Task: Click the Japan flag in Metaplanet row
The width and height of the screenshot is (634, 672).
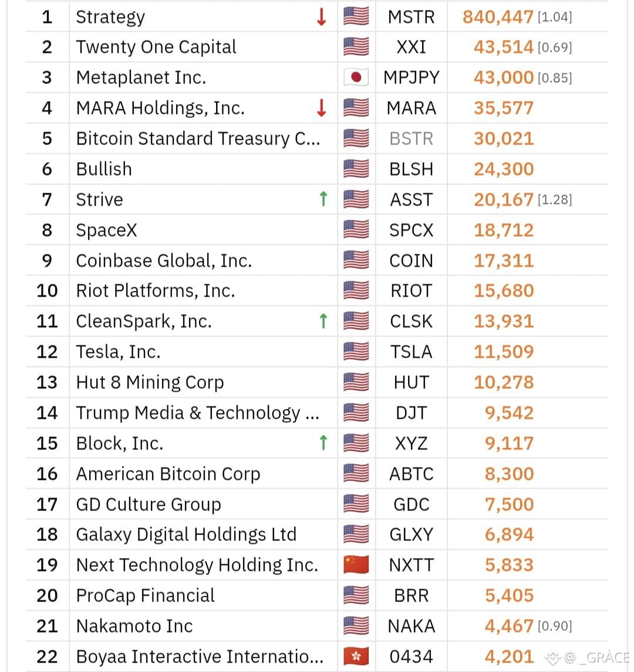Action: pyautogui.click(x=356, y=78)
